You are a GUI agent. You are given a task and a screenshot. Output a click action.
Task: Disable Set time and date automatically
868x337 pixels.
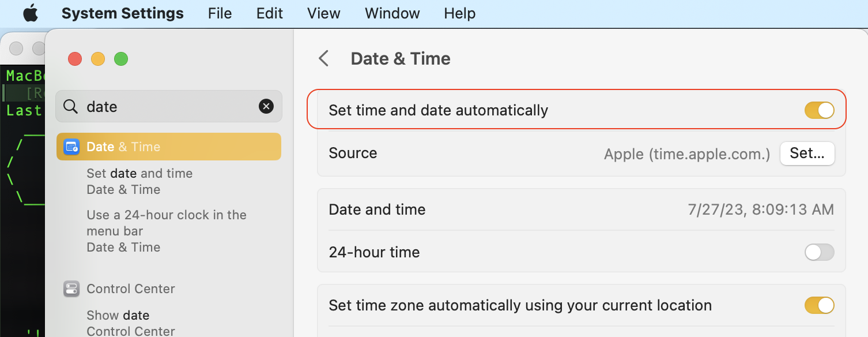pyautogui.click(x=819, y=110)
